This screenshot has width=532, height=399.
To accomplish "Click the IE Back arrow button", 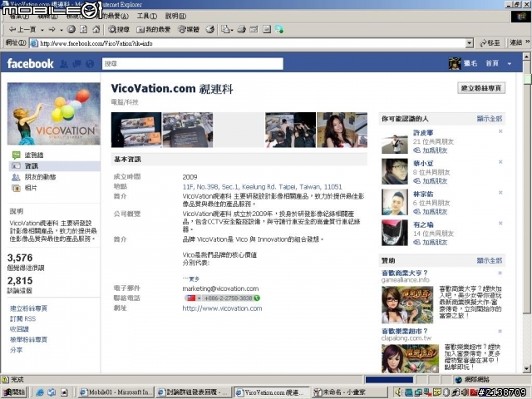I will [x=22, y=30].
